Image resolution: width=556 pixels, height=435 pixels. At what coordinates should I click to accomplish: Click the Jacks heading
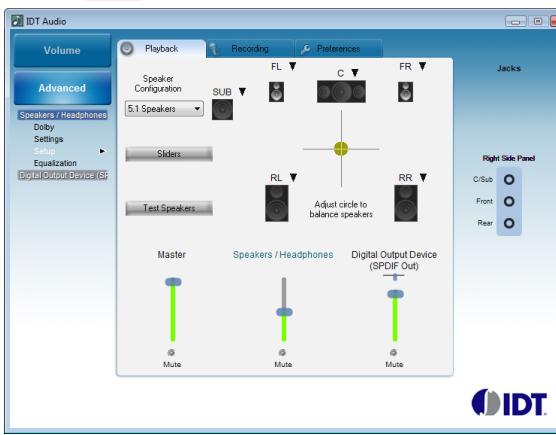pos(508,68)
